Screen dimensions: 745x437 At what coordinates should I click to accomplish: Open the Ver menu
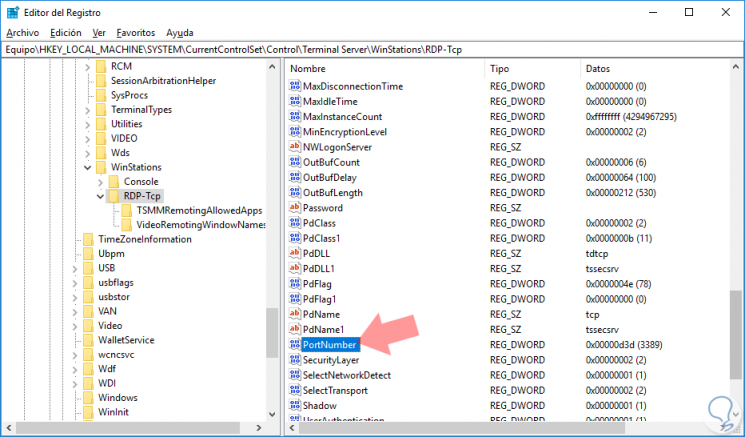click(x=99, y=33)
